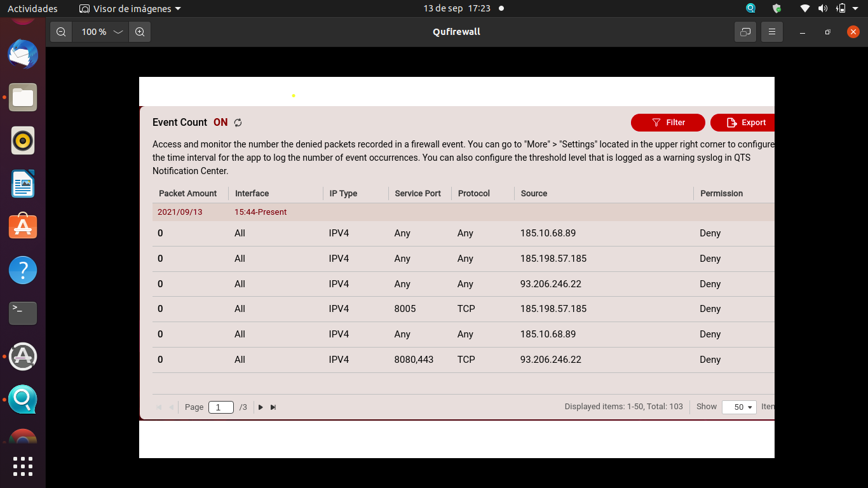
Task: Click the clock showing 13 de sep
Action: point(456,9)
